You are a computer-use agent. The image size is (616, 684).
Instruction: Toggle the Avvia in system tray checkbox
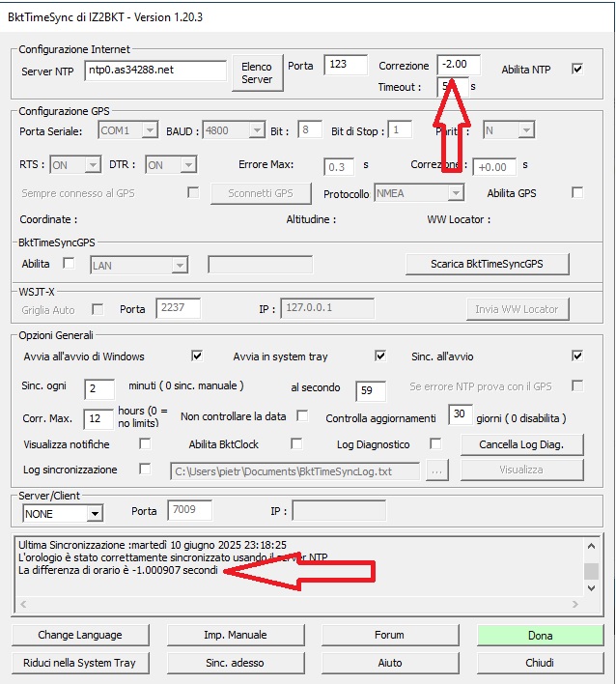pyautogui.click(x=380, y=356)
